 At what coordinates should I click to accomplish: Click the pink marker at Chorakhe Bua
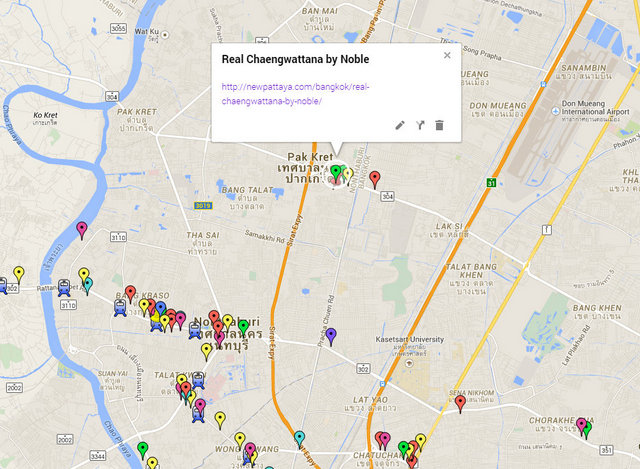click(582, 427)
